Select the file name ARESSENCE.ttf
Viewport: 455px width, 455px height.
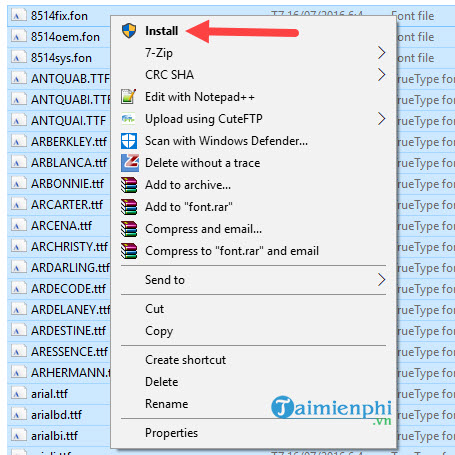point(69,352)
